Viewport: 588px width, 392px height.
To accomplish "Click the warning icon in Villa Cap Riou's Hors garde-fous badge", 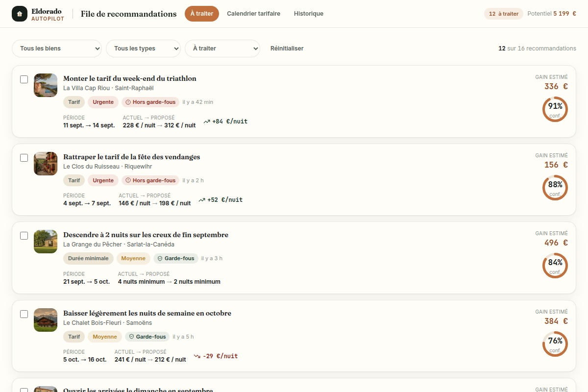I will pyautogui.click(x=128, y=102).
